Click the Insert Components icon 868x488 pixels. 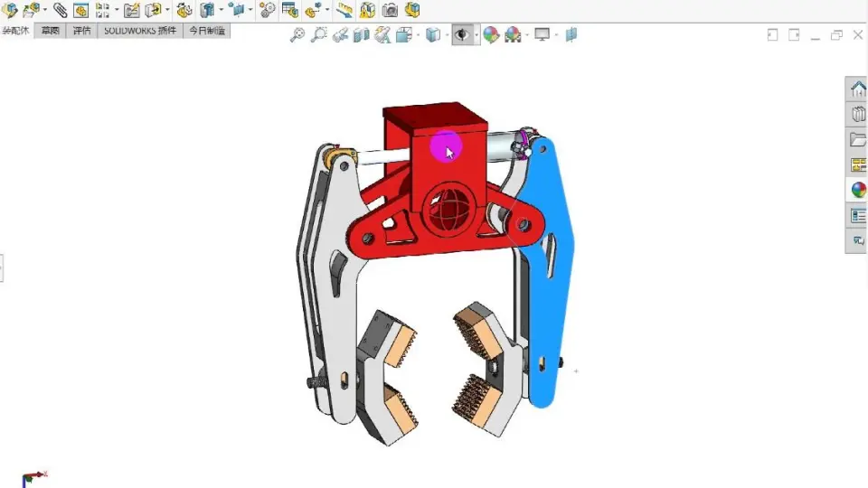click(31, 9)
